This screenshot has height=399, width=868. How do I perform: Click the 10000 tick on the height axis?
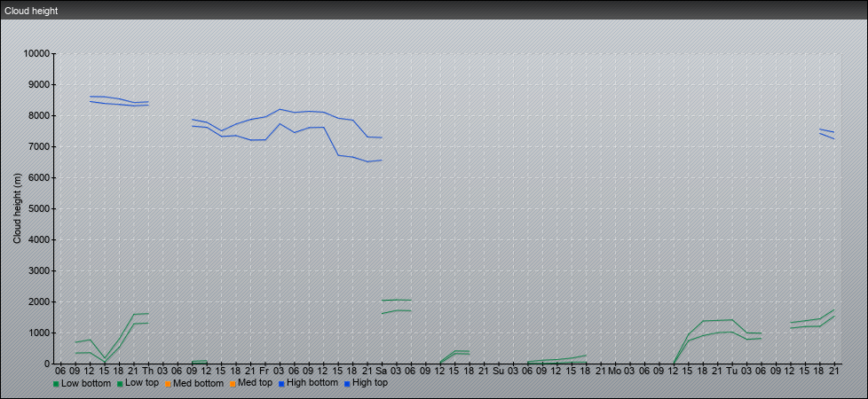37,54
